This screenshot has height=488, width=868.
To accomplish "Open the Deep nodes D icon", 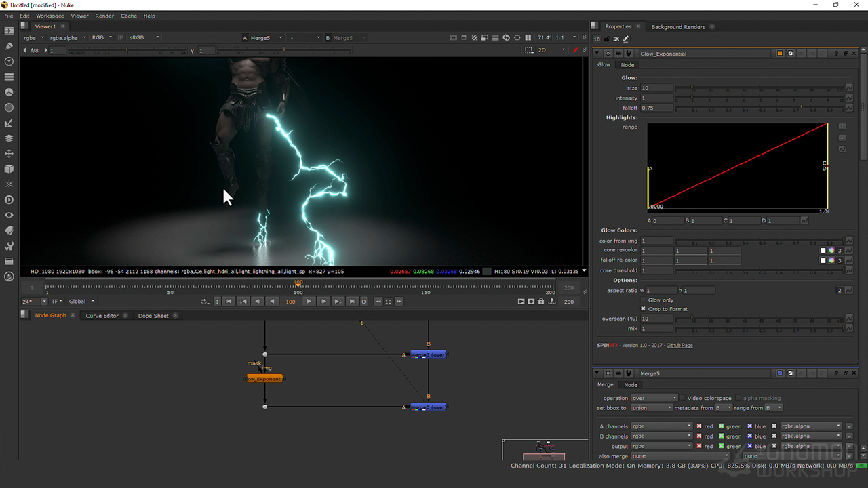I will coord(9,200).
